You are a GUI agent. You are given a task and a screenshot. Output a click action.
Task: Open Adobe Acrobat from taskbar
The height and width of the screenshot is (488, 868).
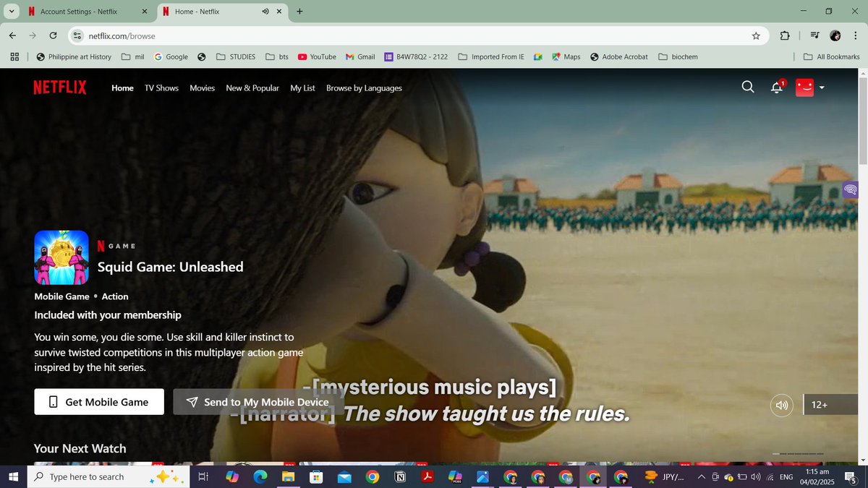point(427,476)
